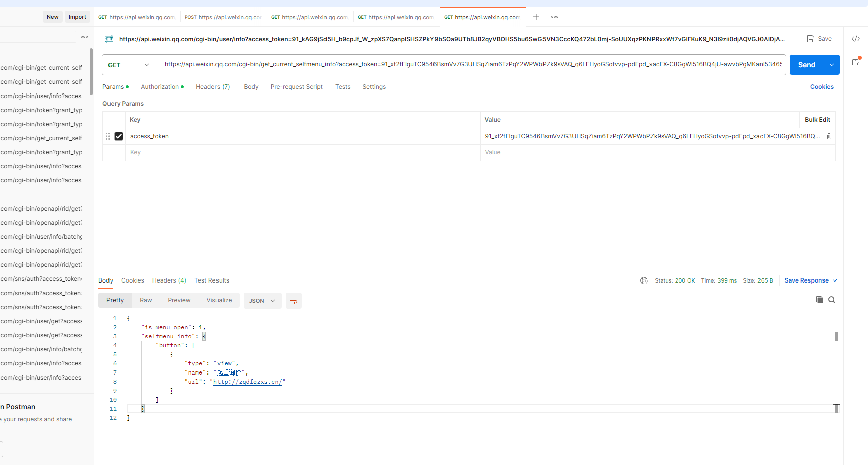Delete the access_token parameter row
Image resolution: width=868 pixels, height=468 pixels.
click(x=829, y=136)
